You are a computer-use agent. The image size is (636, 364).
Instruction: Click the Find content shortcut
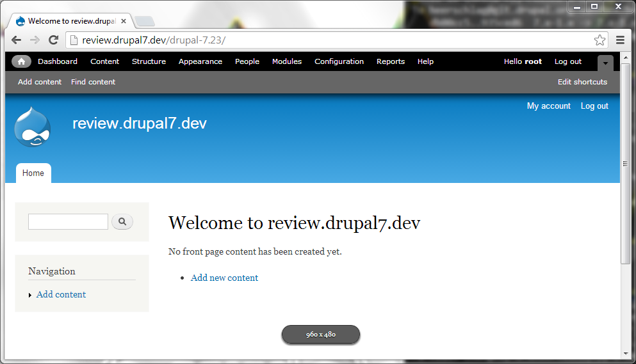point(93,82)
